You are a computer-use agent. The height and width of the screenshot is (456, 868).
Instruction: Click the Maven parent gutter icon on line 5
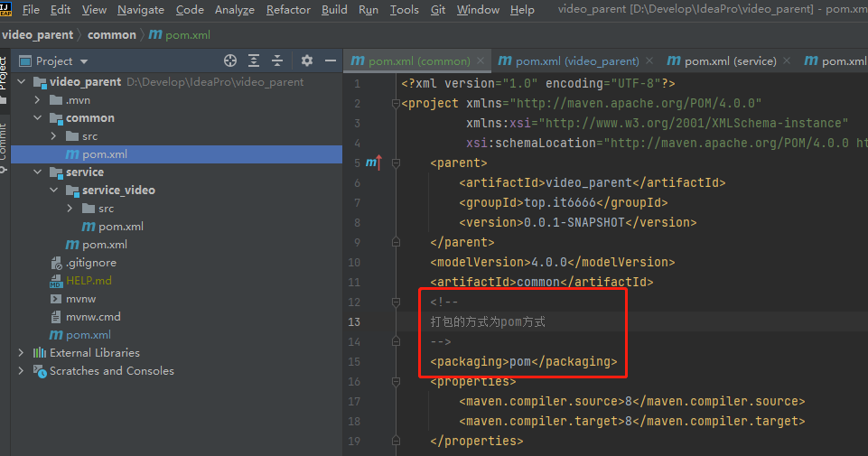coord(374,163)
